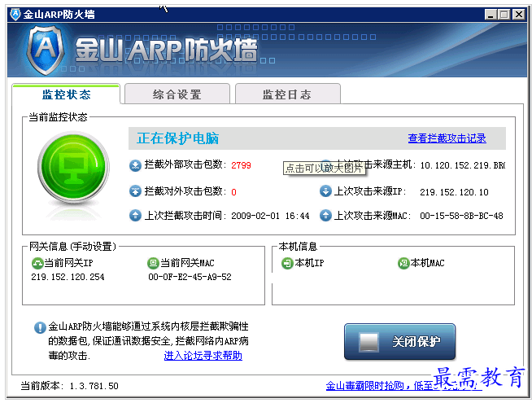Image resolution: width=532 pixels, height=403 pixels.
Task: Click the red outbound attack count 0
Action: click(x=233, y=192)
